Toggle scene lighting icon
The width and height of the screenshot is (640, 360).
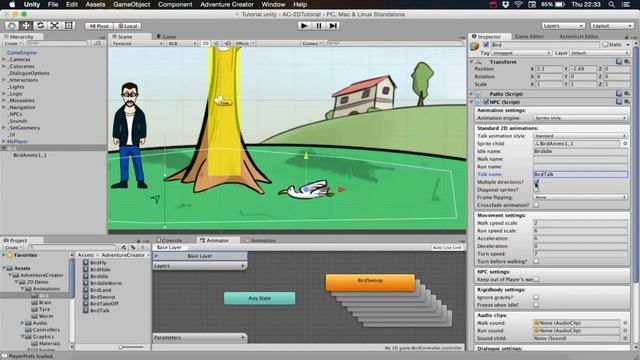pyautogui.click(x=216, y=43)
